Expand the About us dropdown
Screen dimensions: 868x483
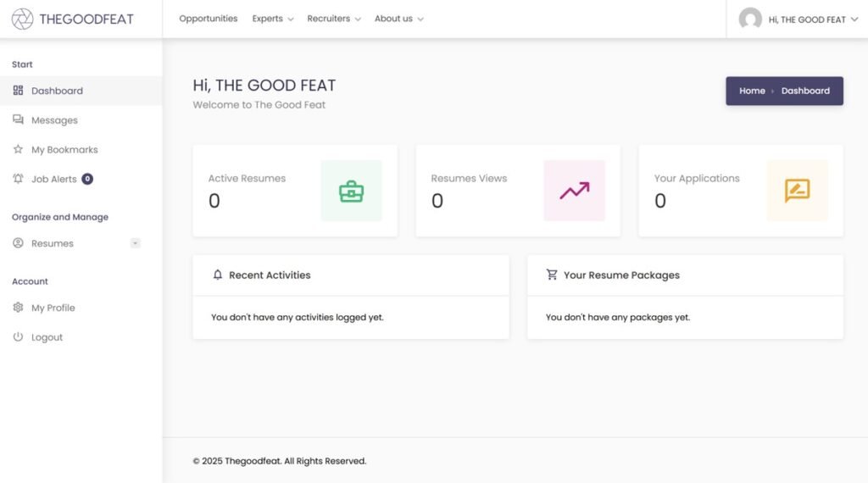point(398,19)
